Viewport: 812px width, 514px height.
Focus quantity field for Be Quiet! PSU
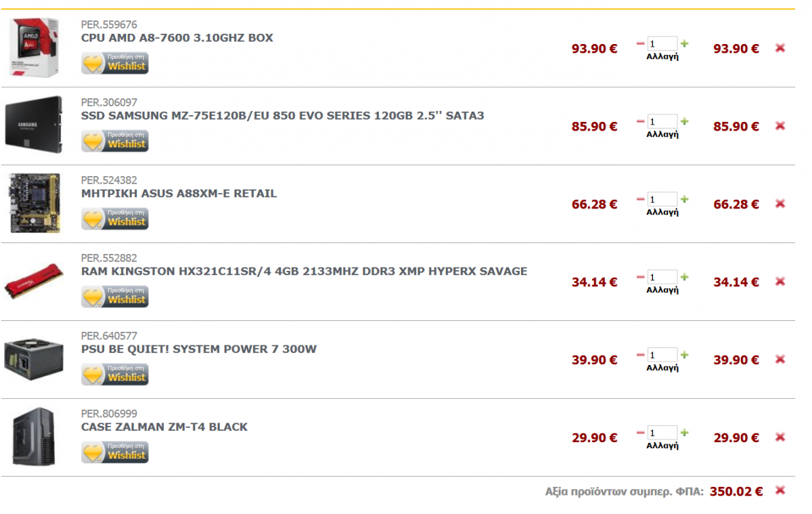[x=662, y=355]
